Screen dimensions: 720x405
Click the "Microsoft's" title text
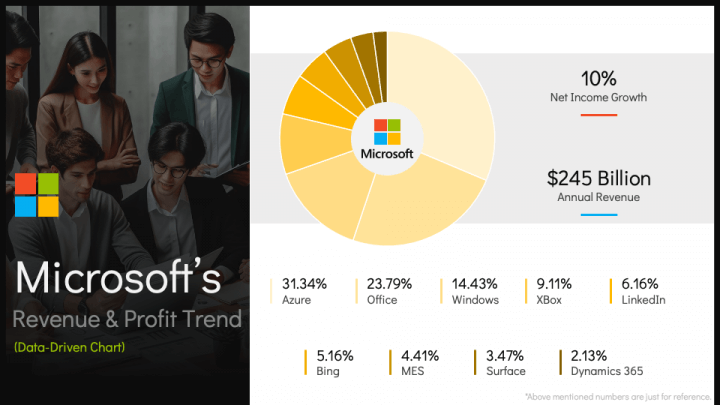tap(118, 278)
